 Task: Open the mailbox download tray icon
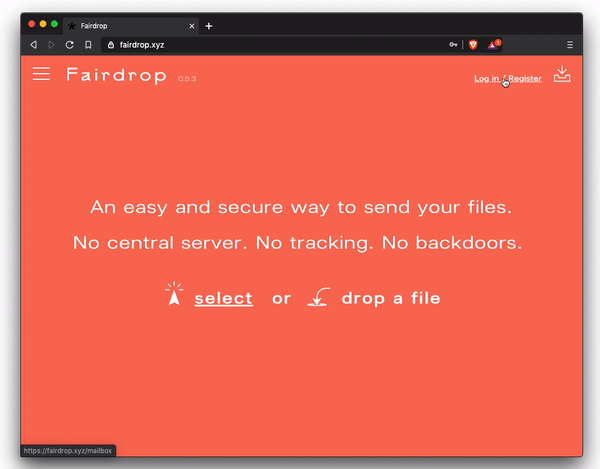(562, 74)
